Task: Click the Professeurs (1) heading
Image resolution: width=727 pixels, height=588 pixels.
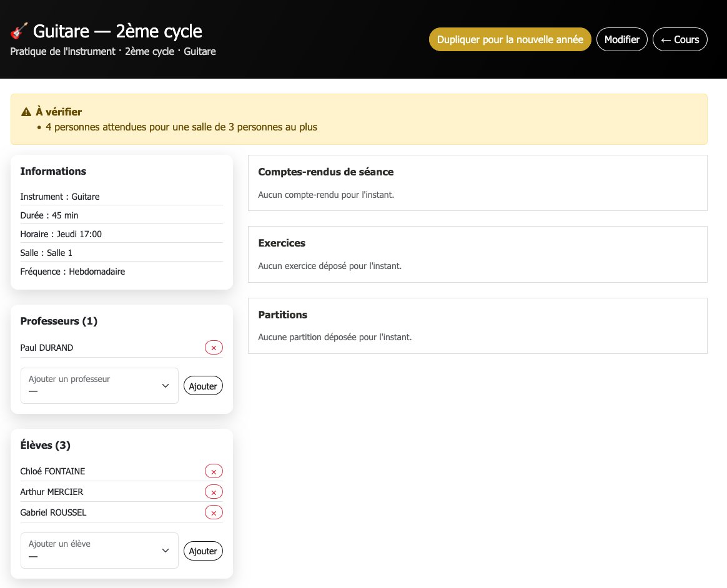Action: (59, 321)
